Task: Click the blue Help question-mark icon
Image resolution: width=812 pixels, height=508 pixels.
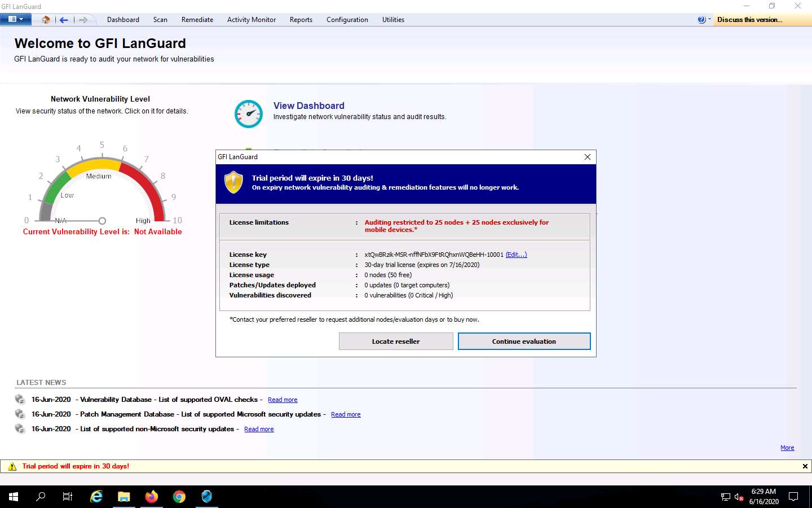Action: (701, 20)
